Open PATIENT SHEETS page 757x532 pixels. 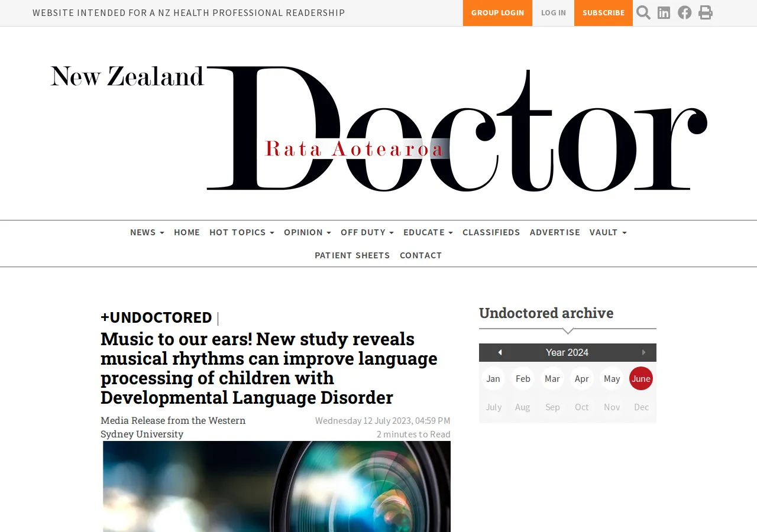(x=352, y=255)
